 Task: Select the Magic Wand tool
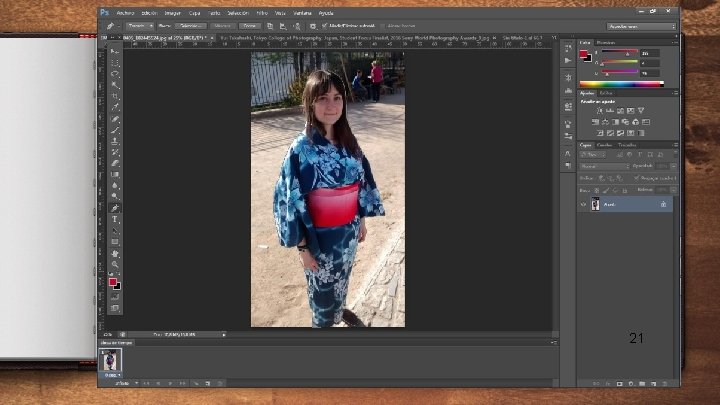[115, 85]
